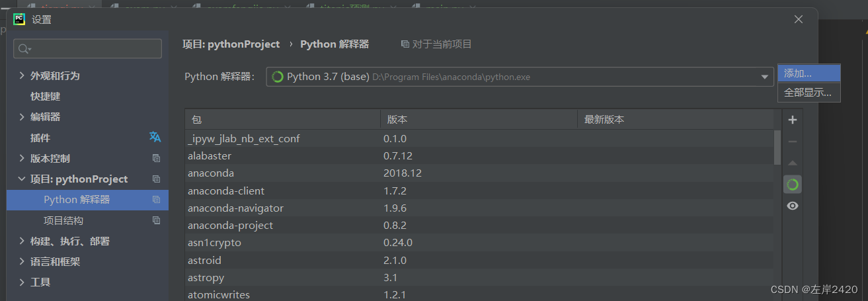Select the anaconda-navigator package row
Viewport: 868px width, 301px height.
tap(479, 208)
